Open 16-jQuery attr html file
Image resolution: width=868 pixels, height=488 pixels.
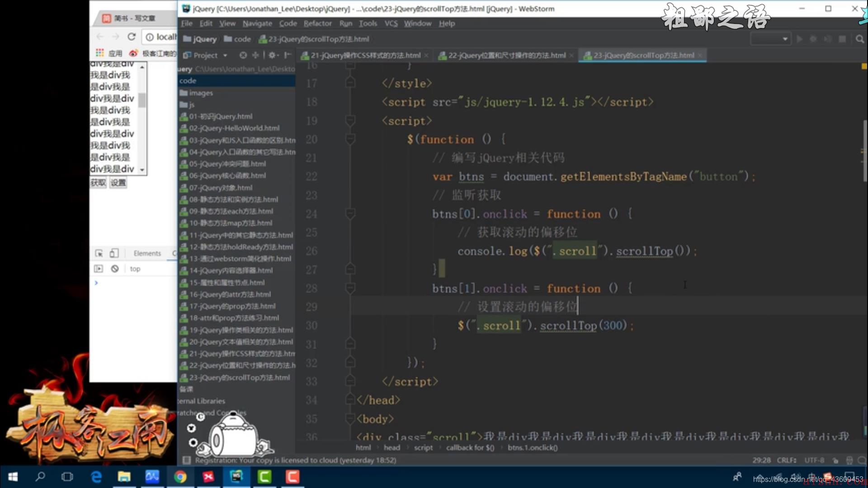pyautogui.click(x=225, y=294)
